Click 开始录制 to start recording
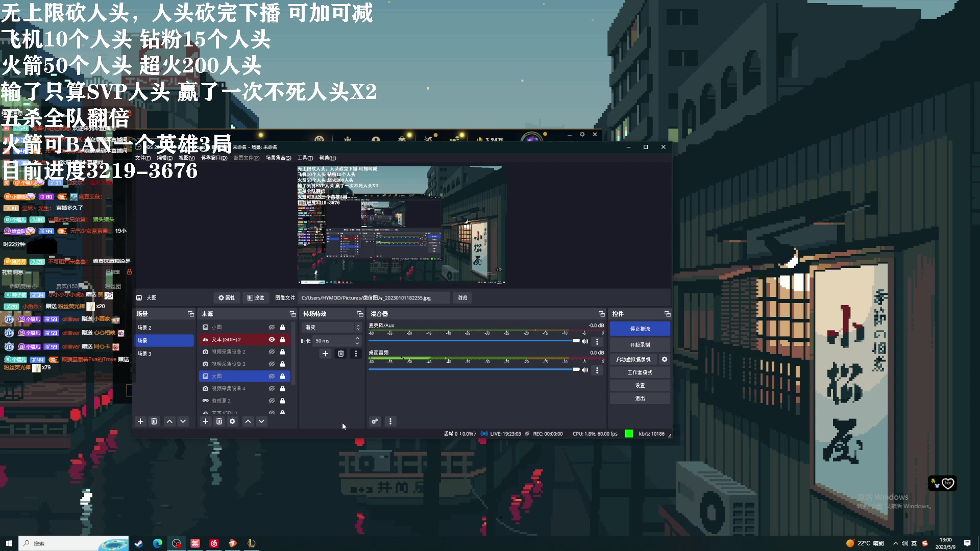This screenshot has height=551, width=980. (x=640, y=345)
